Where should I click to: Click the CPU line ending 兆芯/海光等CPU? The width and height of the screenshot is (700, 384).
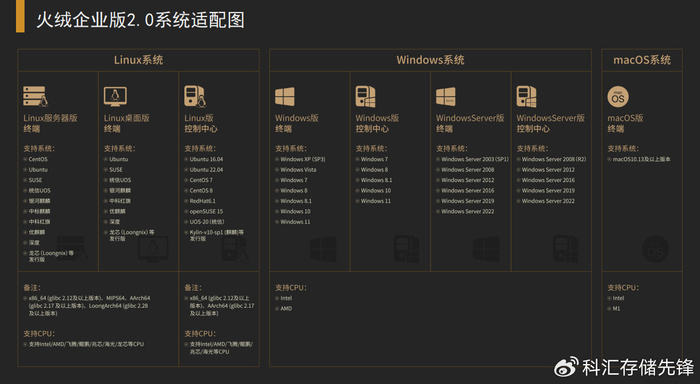tap(221, 348)
